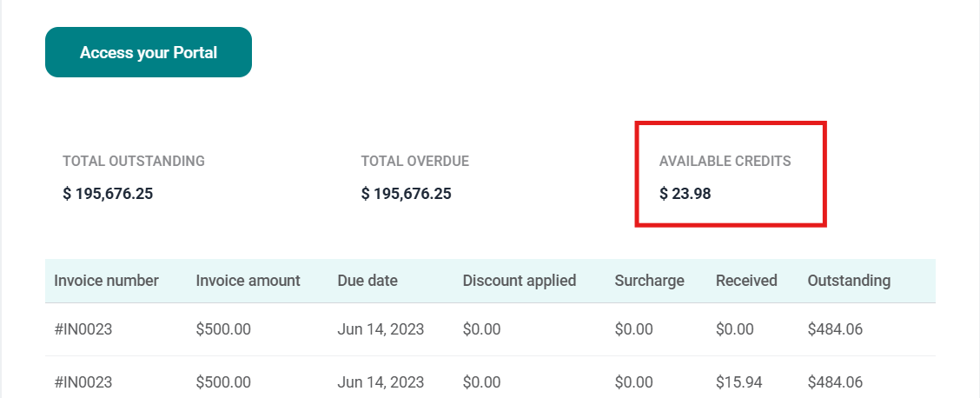980x398 pixels.
Task: Click the first row's $500.00 invoice amount
Action: click(x=223, y=329)
